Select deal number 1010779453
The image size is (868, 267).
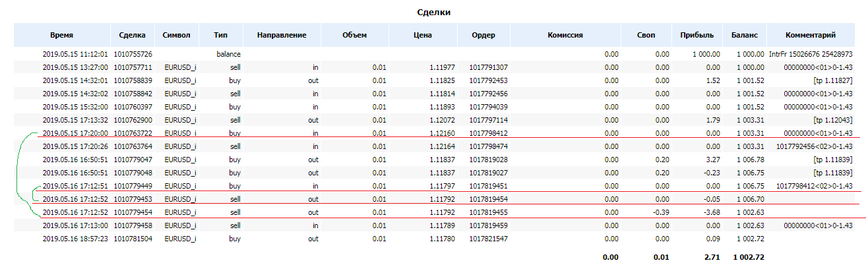[x=133, y=200]
